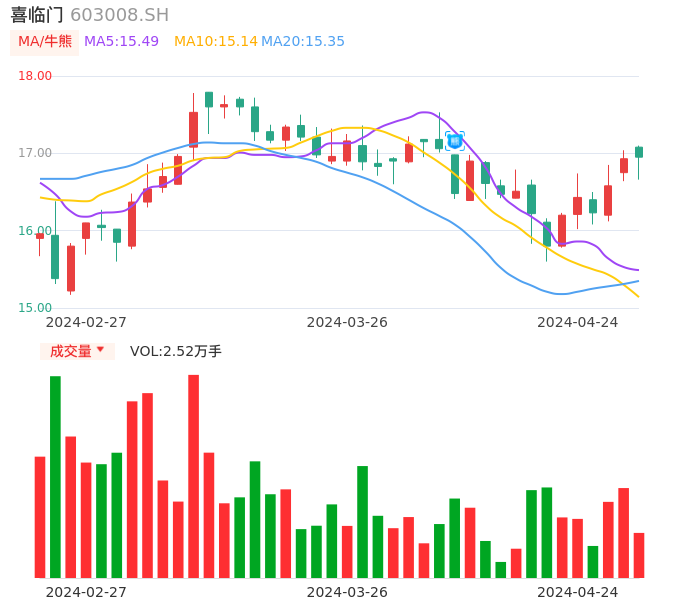
Task: Click the 2024-04-24 date under price chart
Action: 578,322
